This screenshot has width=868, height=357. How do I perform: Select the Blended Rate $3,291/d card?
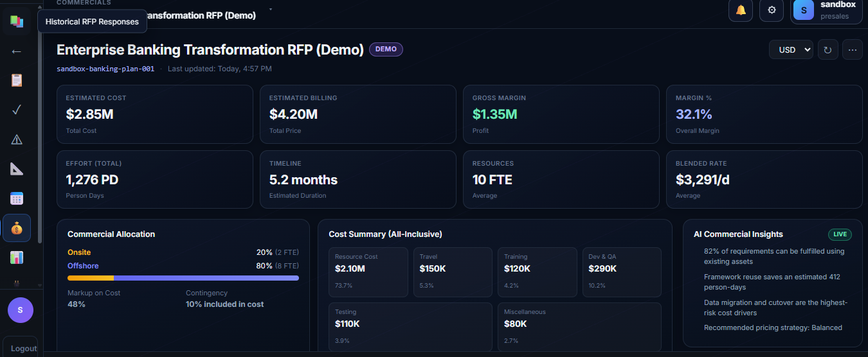pyautogui.click(x=764, y=180)
